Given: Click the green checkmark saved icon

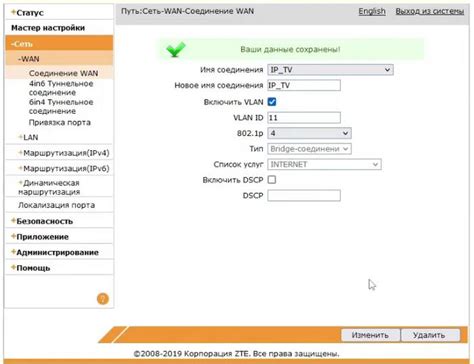Looking at the screenshot, I should (176, 50).
